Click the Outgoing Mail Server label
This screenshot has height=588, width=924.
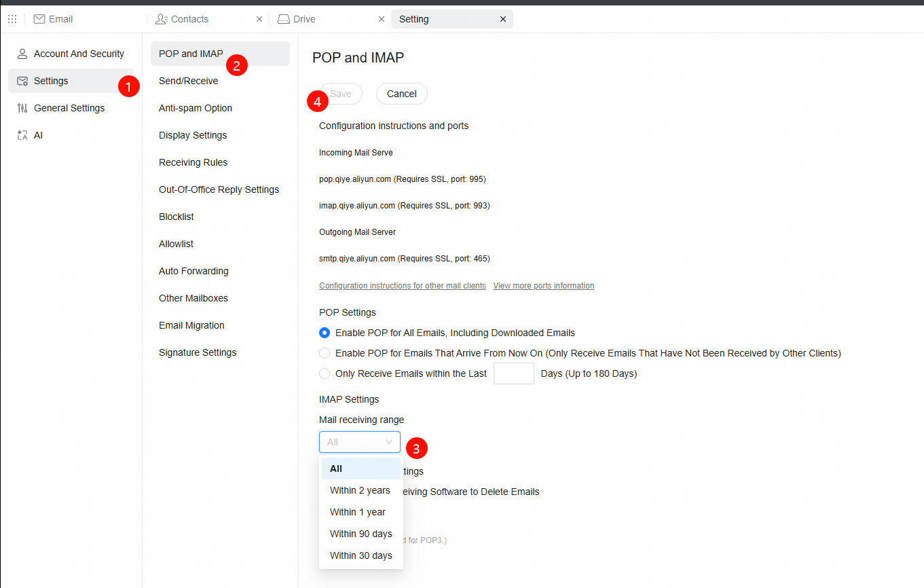(x=357, y=232)
